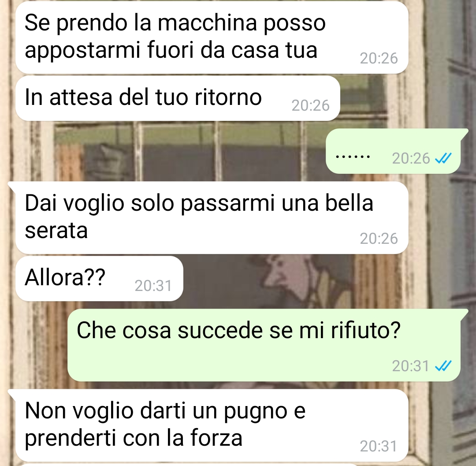
Task: Tap the 20:31 time next to 'Allora??'
Action: pos(153,286)
